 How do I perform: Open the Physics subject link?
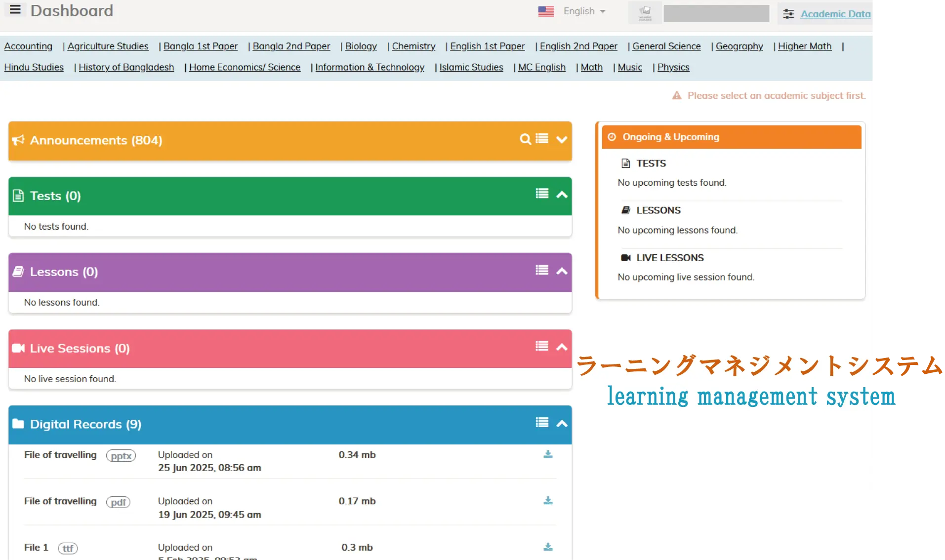coord(673,67)
